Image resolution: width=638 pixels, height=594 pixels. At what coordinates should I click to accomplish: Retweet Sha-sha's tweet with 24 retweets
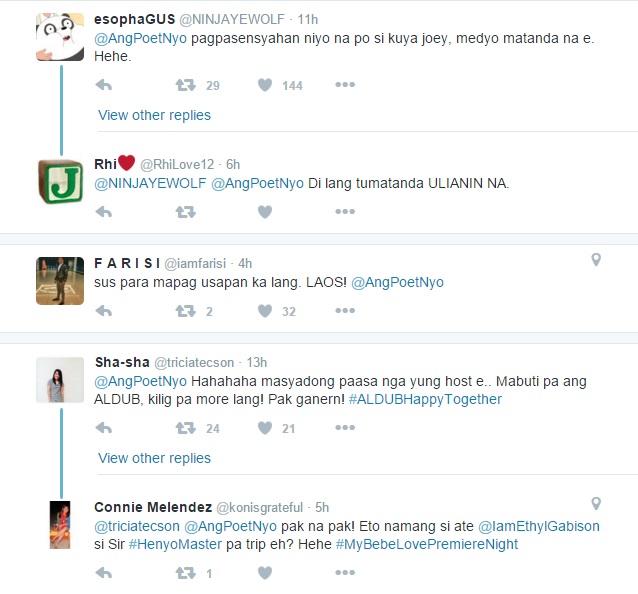click(186, 428)
